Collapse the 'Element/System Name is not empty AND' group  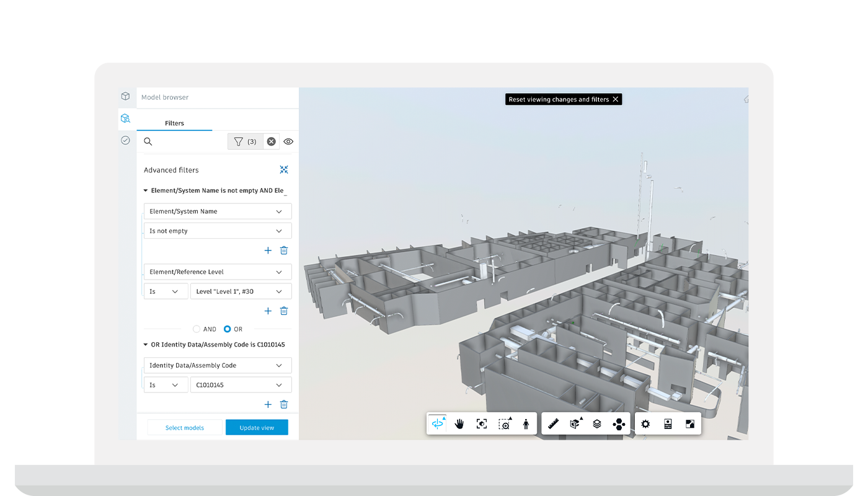(146, 191)
